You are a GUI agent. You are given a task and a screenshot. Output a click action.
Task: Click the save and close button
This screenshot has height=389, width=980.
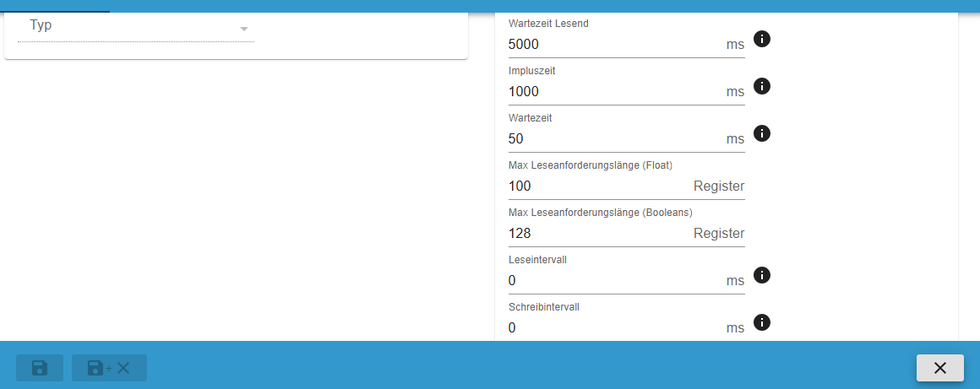[109, 368]
